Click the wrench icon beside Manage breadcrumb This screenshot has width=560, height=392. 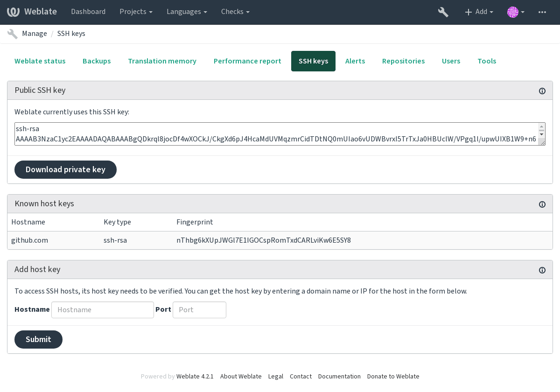pos(13,34)
